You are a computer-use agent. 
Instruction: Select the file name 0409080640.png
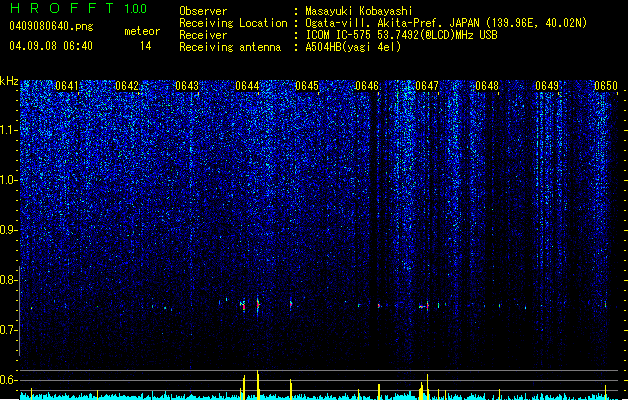coord(51,26)
